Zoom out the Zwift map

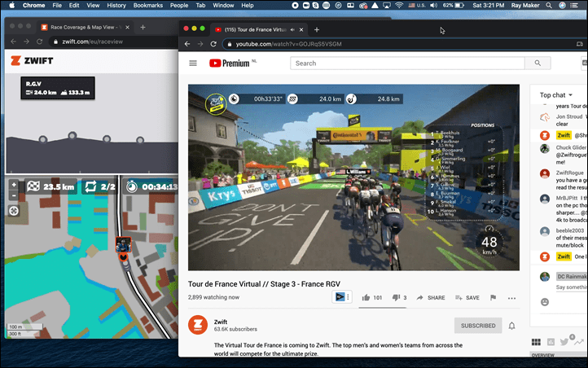coord(14,195)
